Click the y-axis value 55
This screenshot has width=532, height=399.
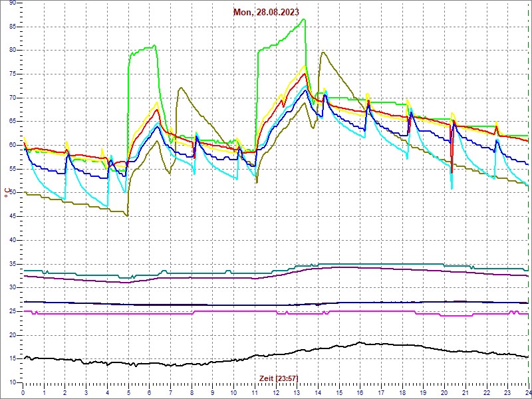coord(13,169)
